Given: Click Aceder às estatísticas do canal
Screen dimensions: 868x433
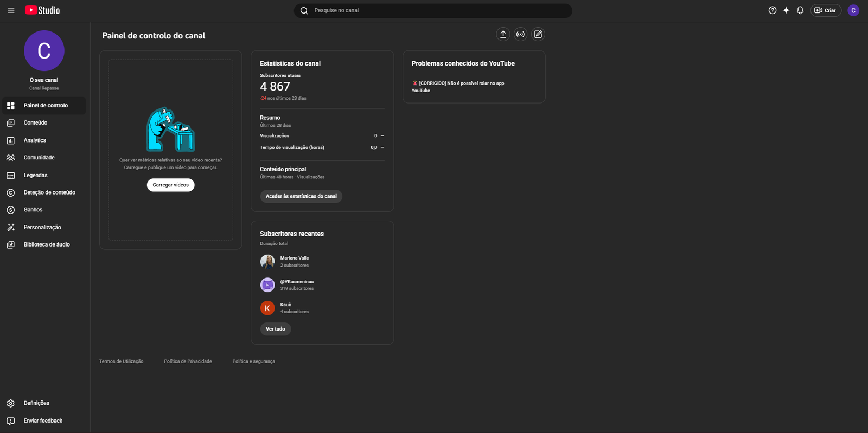Looking at the screenshot, I should [301, 196].
